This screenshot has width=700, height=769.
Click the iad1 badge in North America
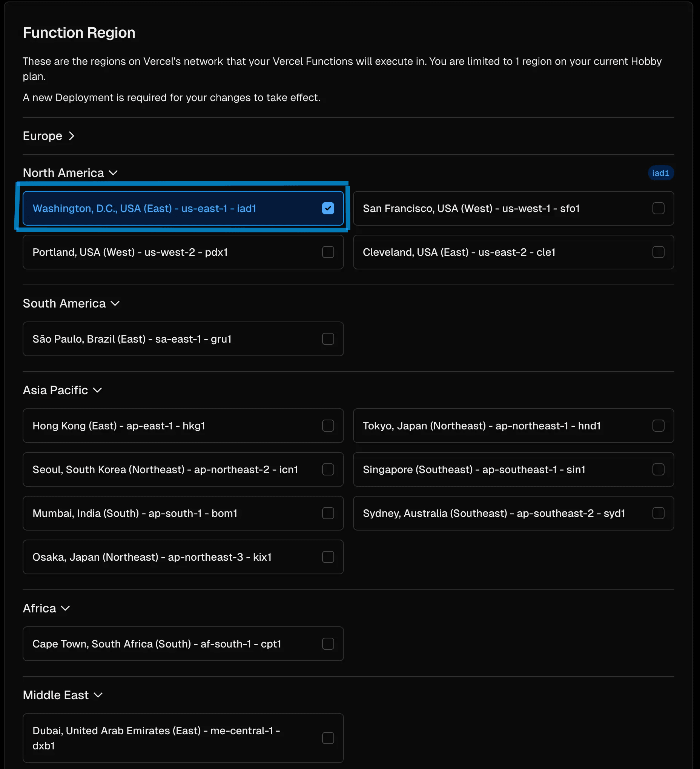coord(660,173)
